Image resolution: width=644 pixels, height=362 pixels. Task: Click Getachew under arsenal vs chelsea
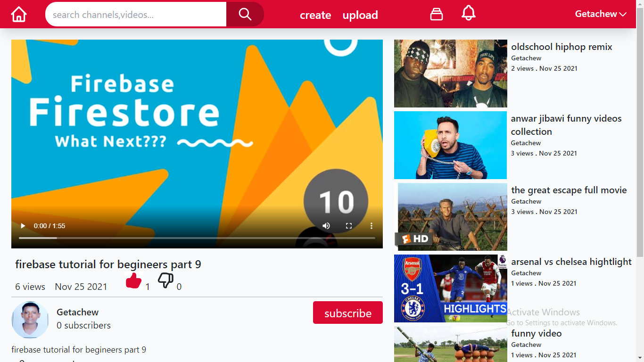tap(526, 273)
